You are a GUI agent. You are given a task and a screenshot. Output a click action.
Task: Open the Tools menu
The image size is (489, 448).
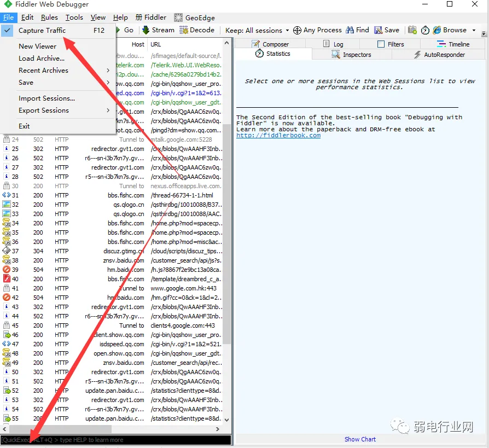tap(74, 18)
